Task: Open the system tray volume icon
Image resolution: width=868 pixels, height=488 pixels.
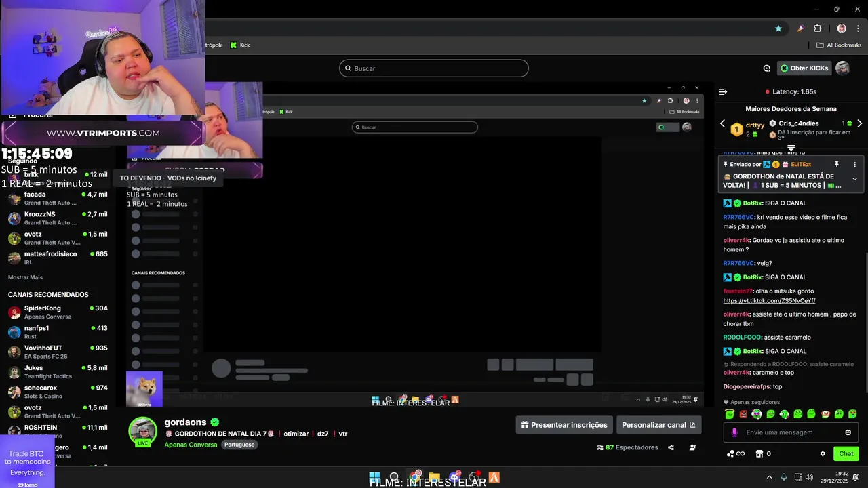Action: click(810, 477)
